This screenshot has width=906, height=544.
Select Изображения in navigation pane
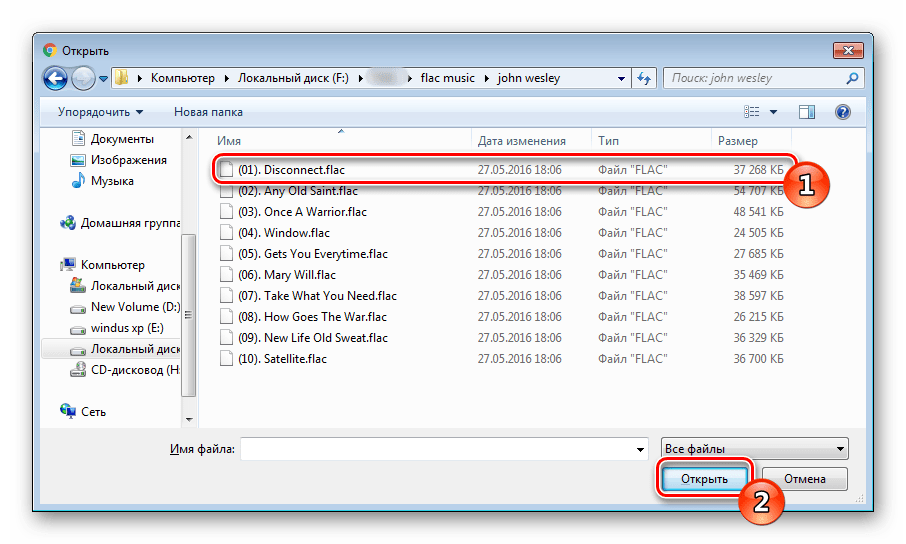coord(118,160)
